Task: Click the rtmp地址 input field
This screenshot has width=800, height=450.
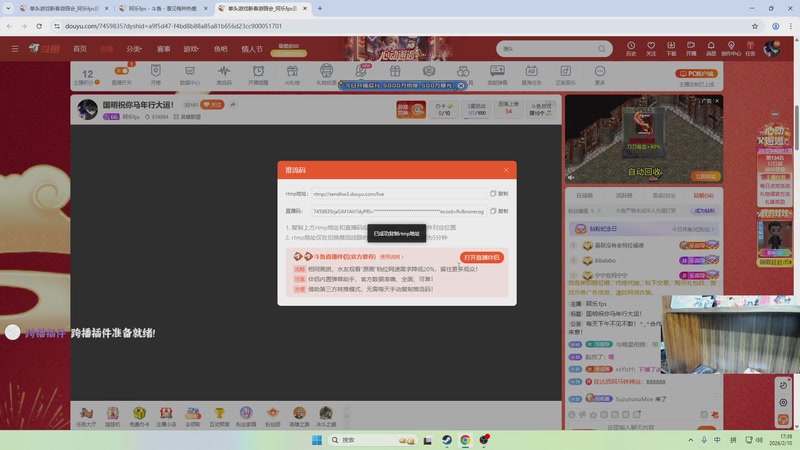Action: tap(398, 194)
